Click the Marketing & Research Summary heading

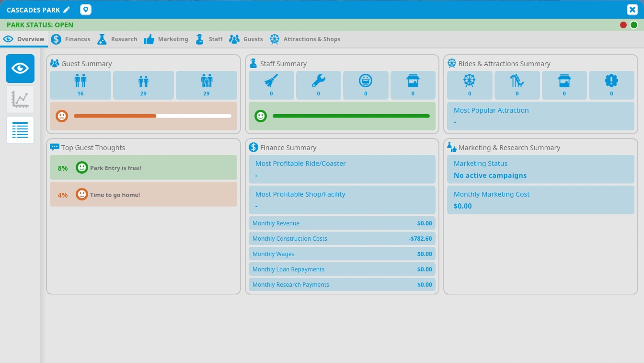click(x=509, y=148)
